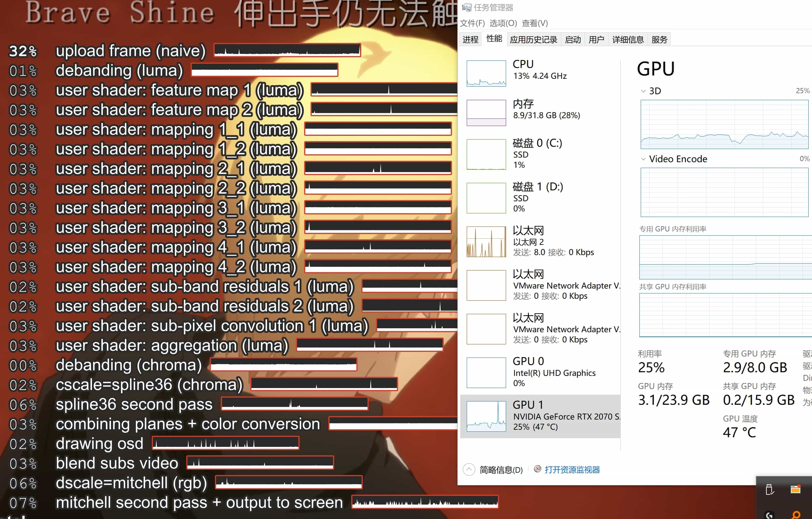Click the 专用 GPU 内存 2.9/8.0 GB value

(755, 368)
